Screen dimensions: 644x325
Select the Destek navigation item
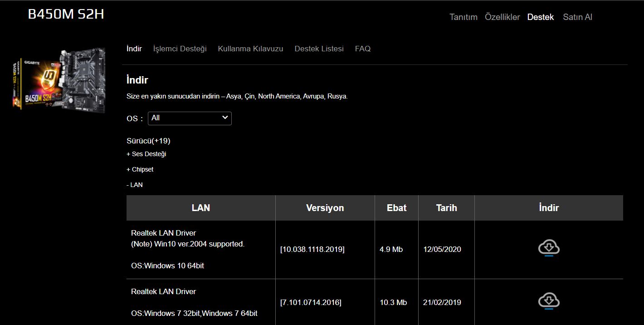tap(541, 17)
